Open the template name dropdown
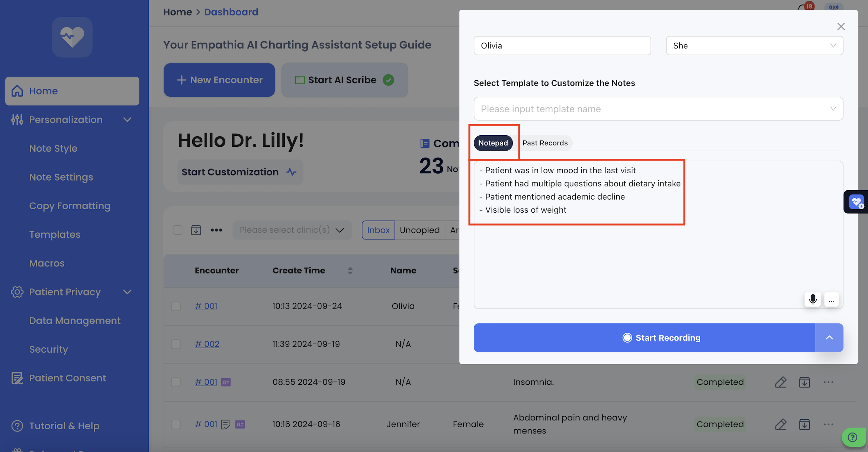The height and width of the screenshot is (452, 868). pyautogui.click(x=658, y=109)
